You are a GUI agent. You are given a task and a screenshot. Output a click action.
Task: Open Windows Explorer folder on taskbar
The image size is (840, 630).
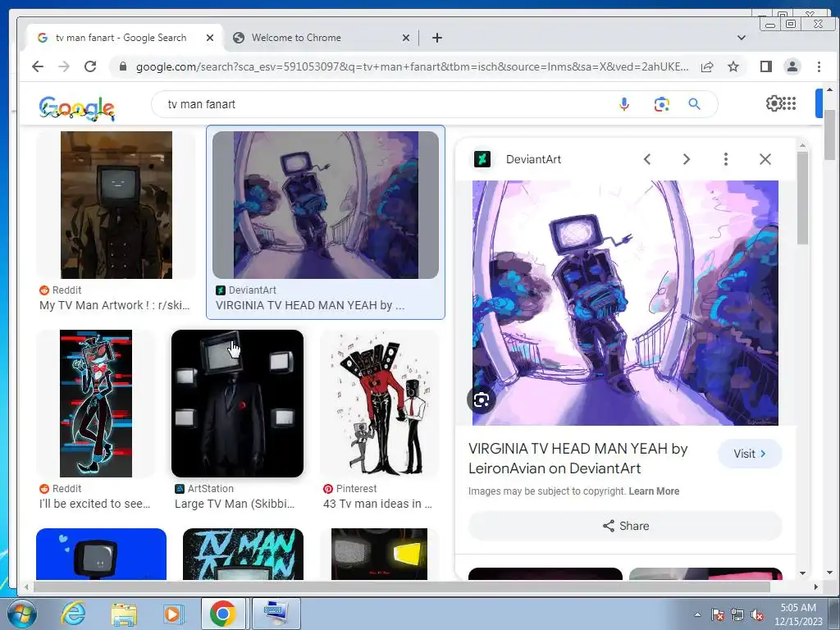tap(124, 614)
